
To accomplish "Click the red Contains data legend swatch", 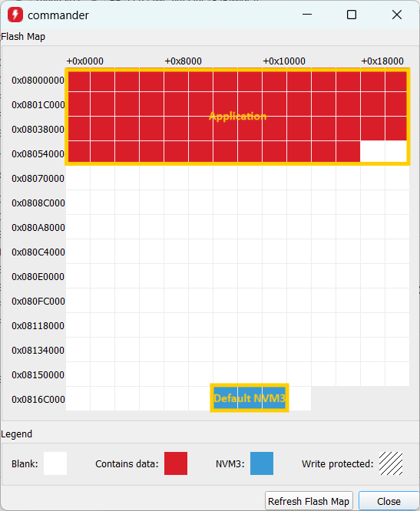I will [175, 463].
